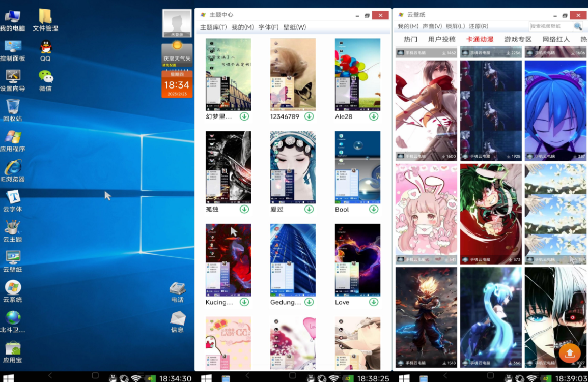This screenshot has height=382, width=588.
Task: Open the 应用程序 desktop icon
Action: click(12, 141)
